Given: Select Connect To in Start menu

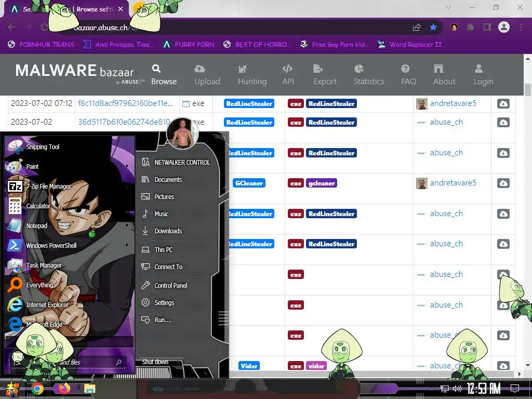Looking at the screenshot, I should pos(177,267).
